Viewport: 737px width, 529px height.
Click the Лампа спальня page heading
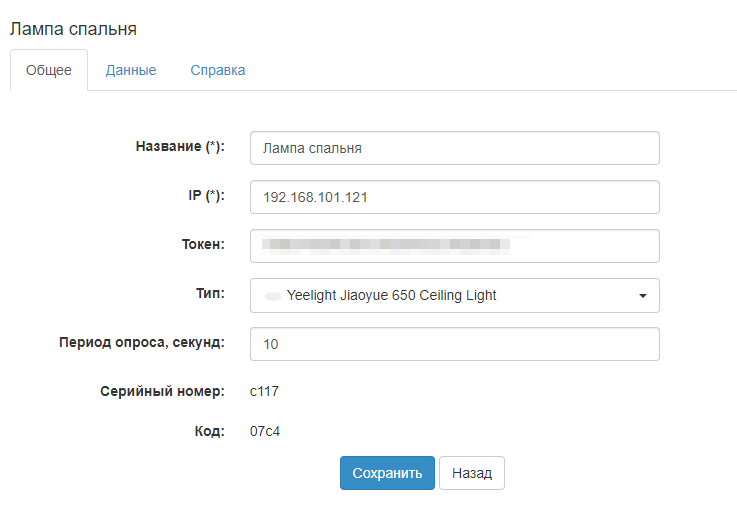pyautogui.click(x=73, y=29)
